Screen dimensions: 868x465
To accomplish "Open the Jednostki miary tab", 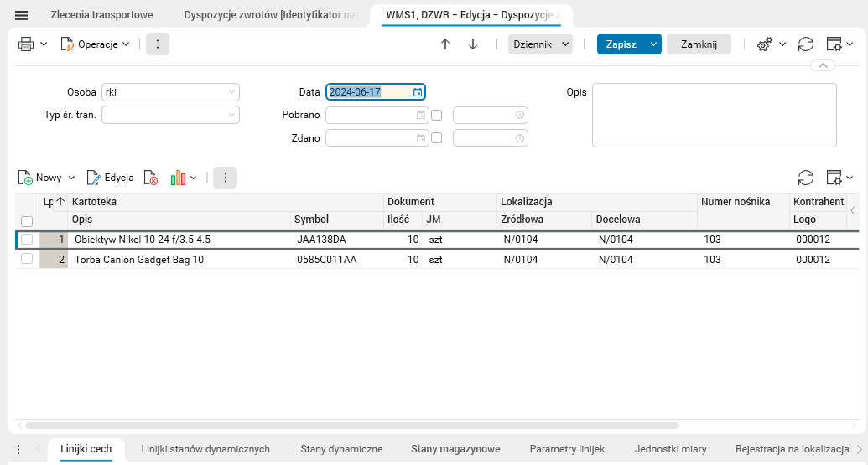I will click(x=670, y=449).
